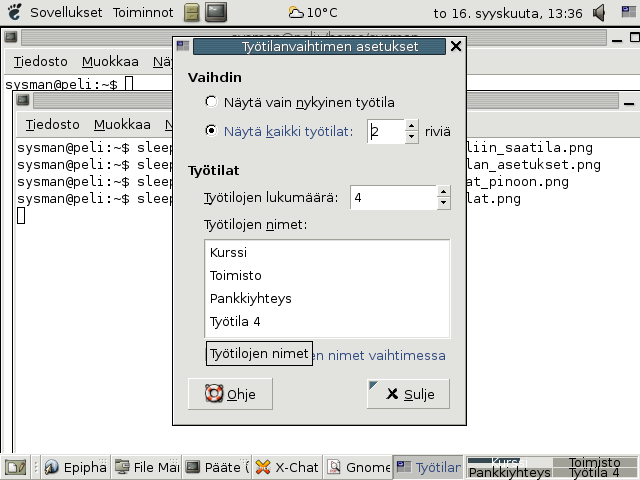Click the volume speaker icon
The width and height of the screenshot is (640, 480).
(599, 13)
